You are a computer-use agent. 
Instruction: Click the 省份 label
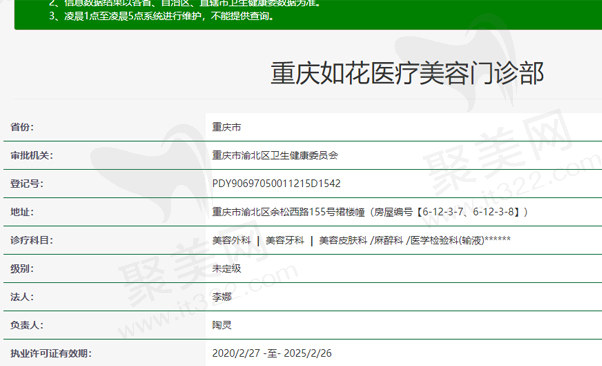(22, 127)
